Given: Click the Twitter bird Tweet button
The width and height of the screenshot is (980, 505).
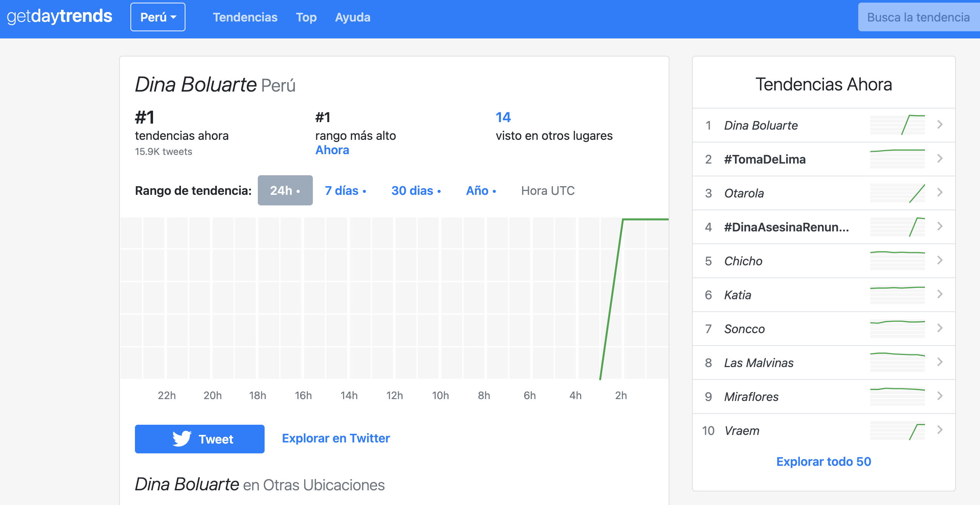Looking at the screenshot, I should [x=199, y=439].
